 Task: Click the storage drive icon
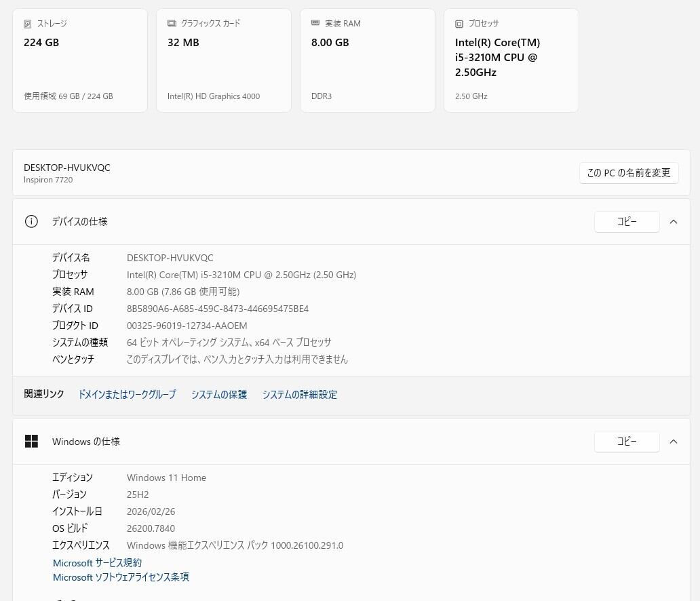coord(28,24)
